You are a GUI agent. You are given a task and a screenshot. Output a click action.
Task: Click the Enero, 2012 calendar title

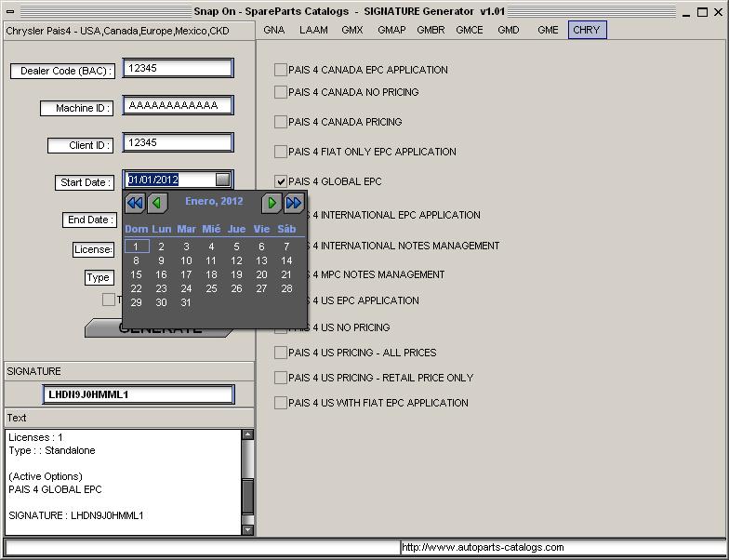(214, 201)
